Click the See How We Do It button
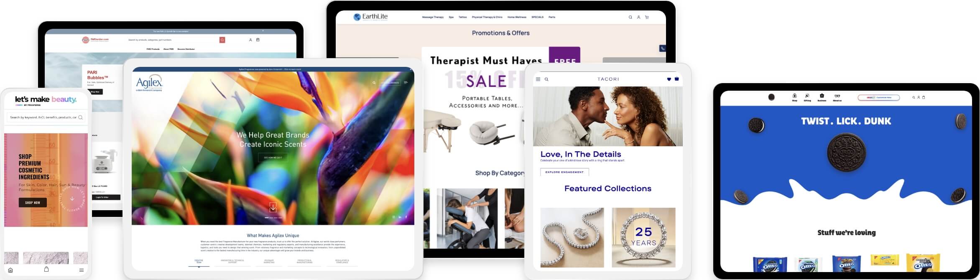 coord(273,158)
